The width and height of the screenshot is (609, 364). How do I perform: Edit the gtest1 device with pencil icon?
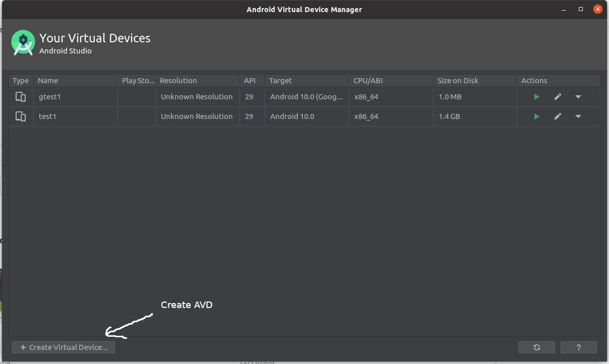pyautogui.click(x=558, y=97)
